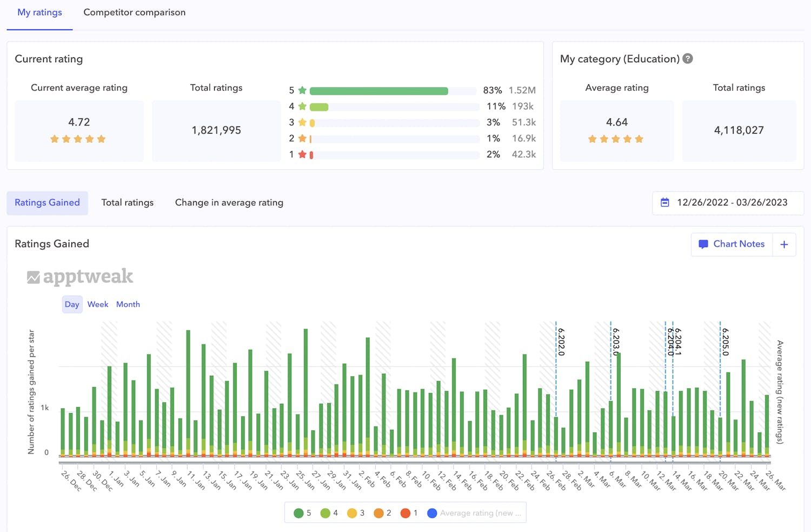The width and height of the screenshot is (811, 532).
Task: Click the calendar icon in the date range picker
Action: pos(665,203)
